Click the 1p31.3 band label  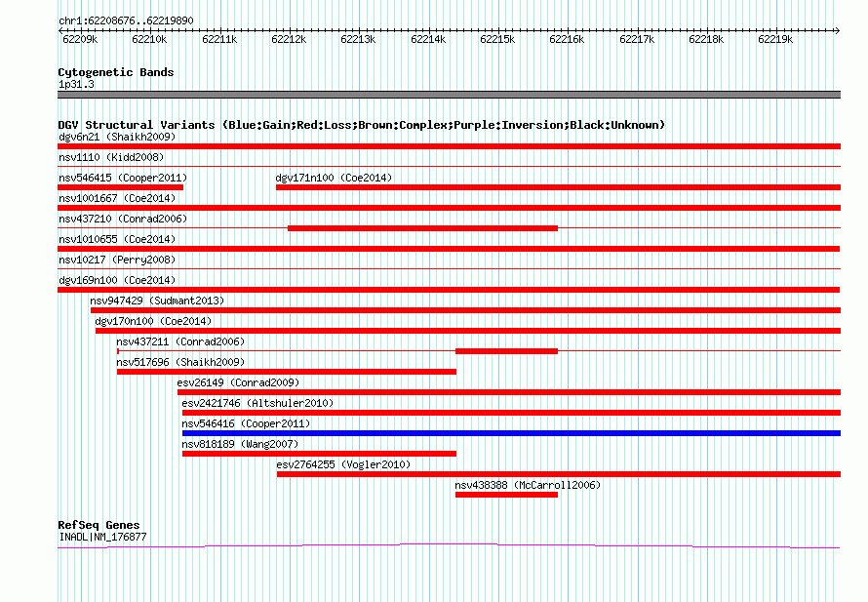(76, 85)
